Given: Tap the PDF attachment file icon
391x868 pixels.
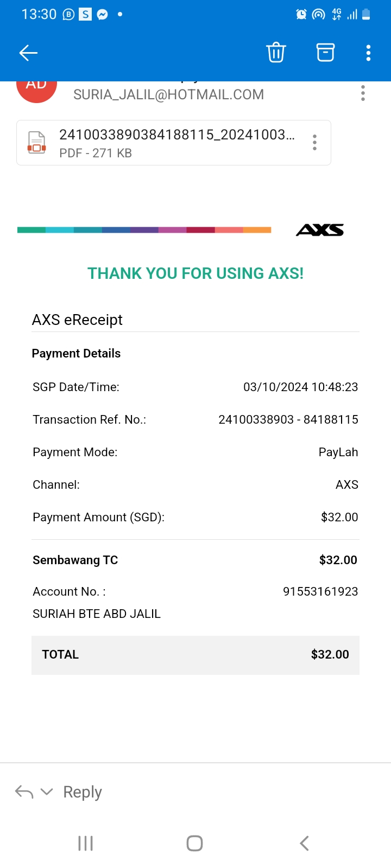Looking at the screenshot, I should pos(37,143).
